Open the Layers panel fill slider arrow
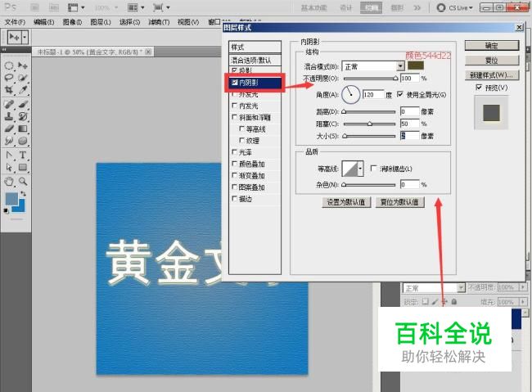This screenshot has height=392, width=532. pos(522,301)
